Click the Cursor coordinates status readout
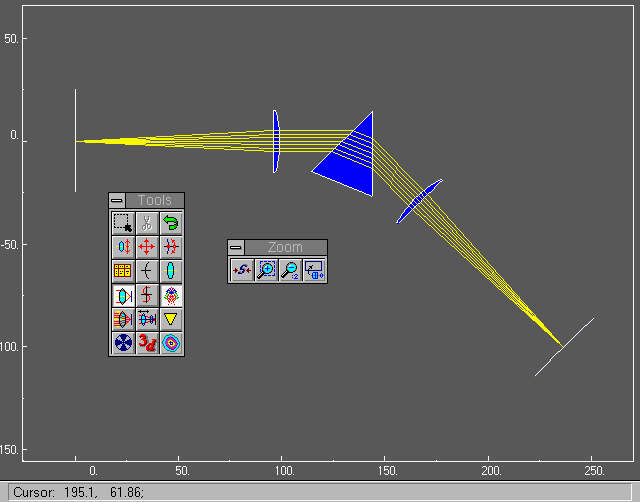This screenshot has height=502, width=640. tap(78, 492)
